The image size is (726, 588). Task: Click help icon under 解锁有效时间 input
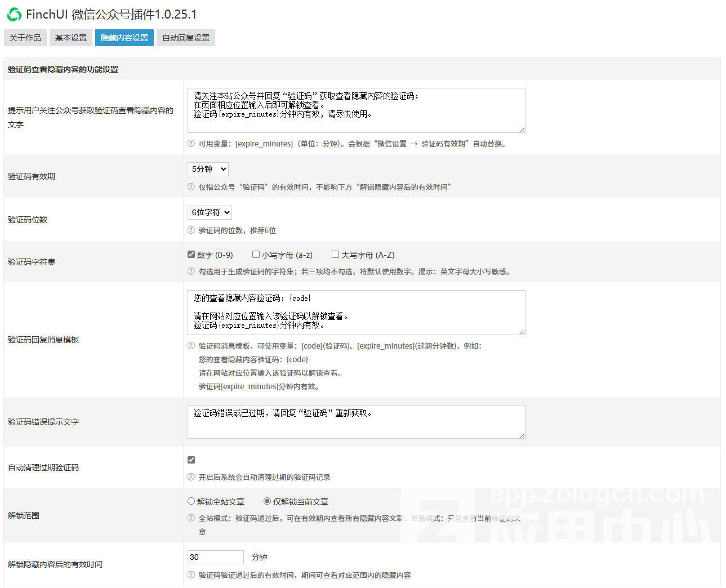point(191,575)
